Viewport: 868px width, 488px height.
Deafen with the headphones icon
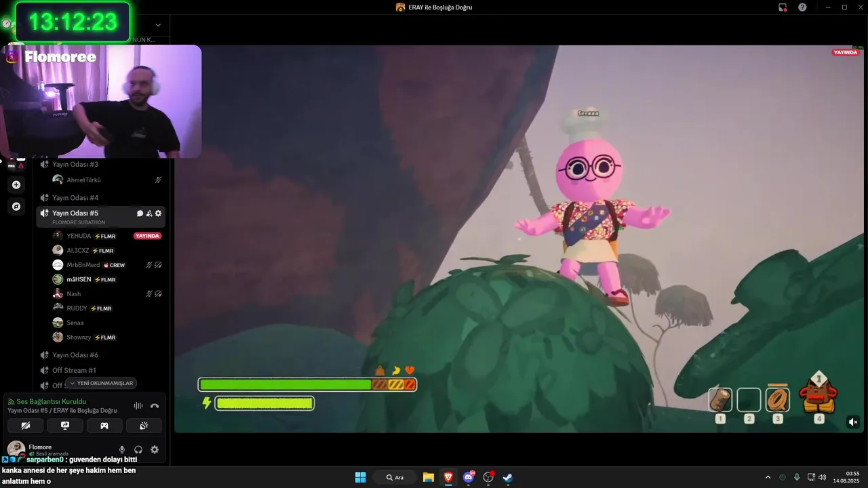[138, 449]
